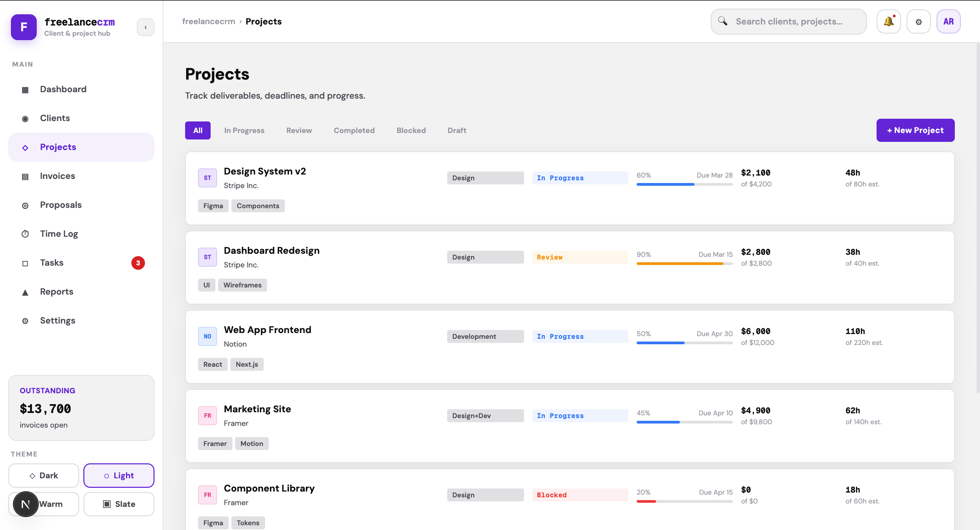Switch theme to Dark

tap(43, 475)
